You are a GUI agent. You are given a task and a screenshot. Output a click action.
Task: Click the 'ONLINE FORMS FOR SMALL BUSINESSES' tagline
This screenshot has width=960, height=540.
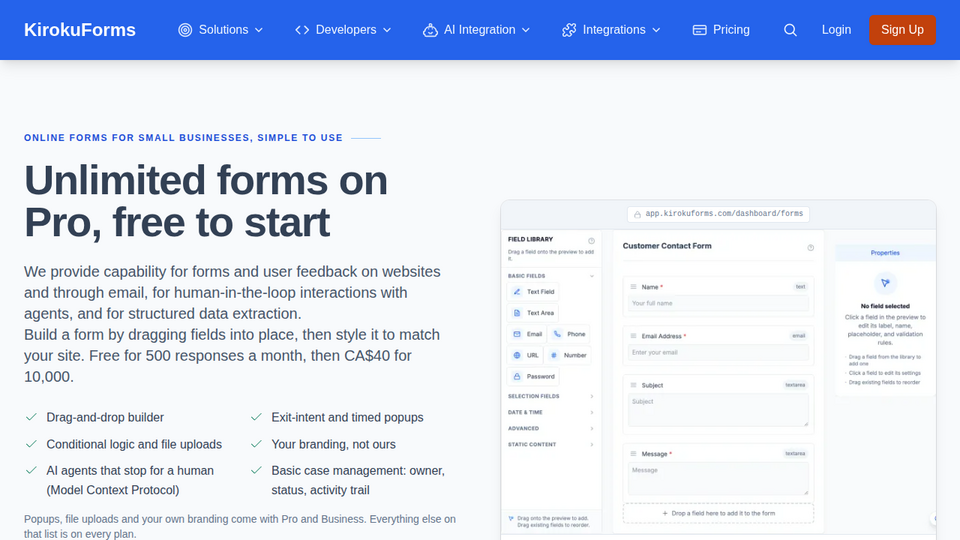tap(183, 138)
